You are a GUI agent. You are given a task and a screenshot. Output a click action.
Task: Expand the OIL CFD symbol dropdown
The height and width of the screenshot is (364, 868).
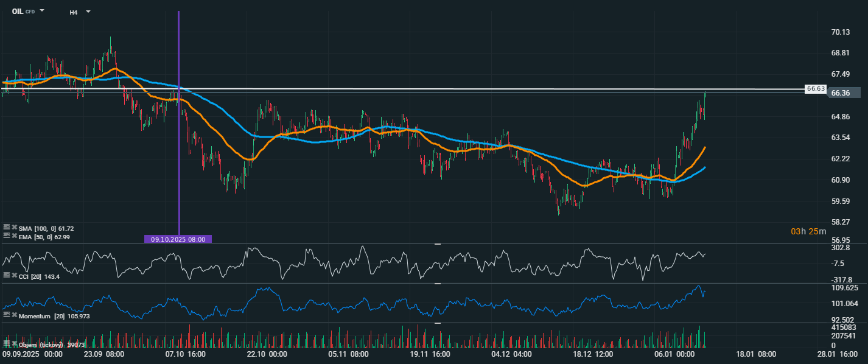(42, 11)
